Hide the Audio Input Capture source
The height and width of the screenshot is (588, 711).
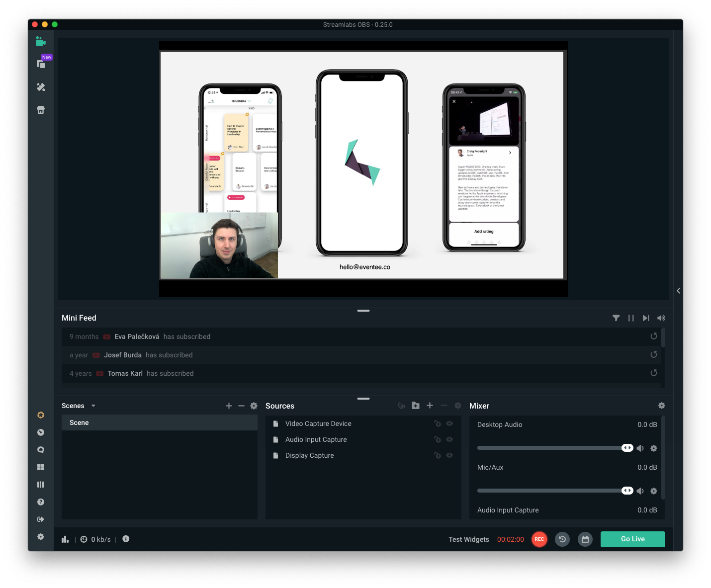click(x=449, y=439)
